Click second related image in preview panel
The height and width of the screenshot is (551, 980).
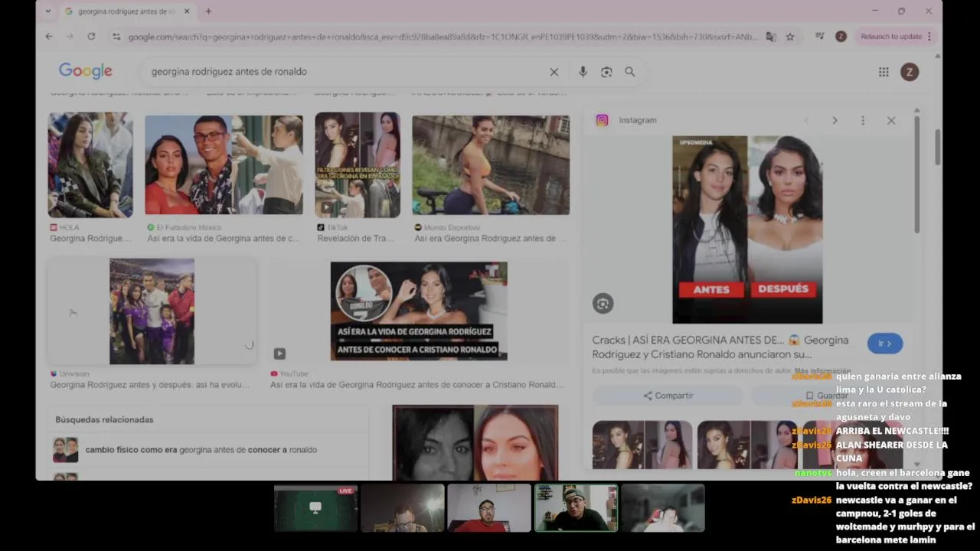(x=746, y=445)
